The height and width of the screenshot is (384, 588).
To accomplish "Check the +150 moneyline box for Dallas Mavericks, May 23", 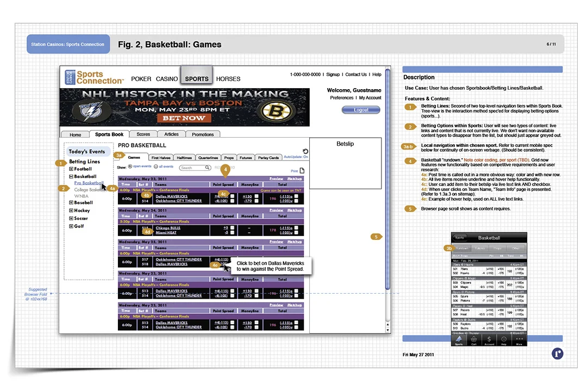I will pos(257,196).
